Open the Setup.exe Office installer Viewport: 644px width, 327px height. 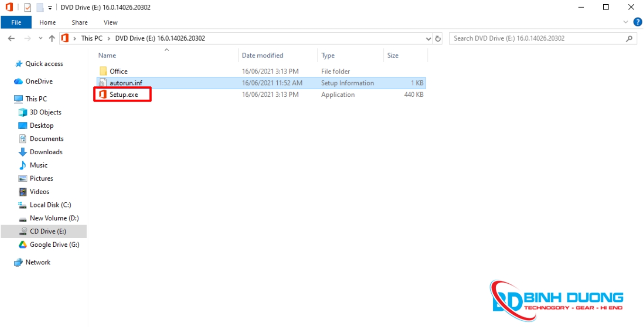coord(123,94)
